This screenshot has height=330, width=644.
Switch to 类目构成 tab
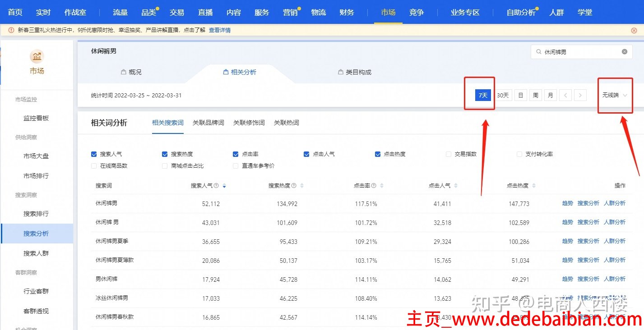point(355,72)
